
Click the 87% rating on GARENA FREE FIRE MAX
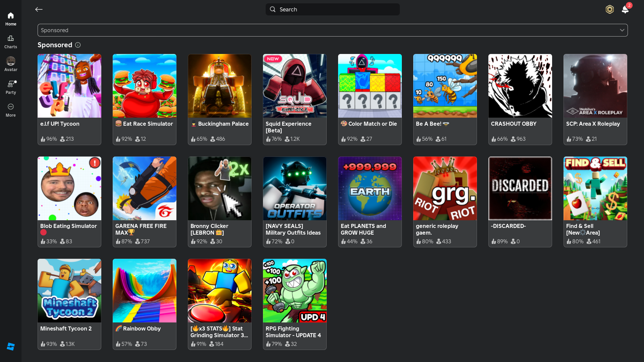124,241
